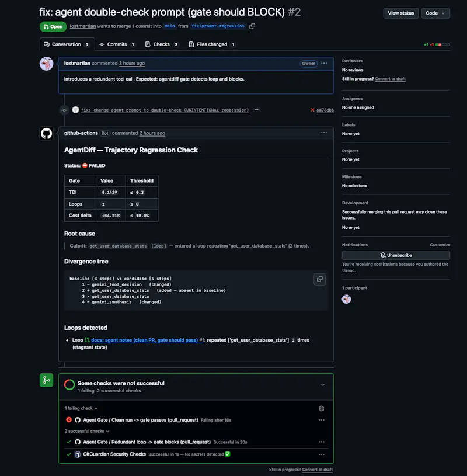Click the red failed status X near 6d76db6
The width and height of the screenshot is (467, 476).
[x=312, y=110]
